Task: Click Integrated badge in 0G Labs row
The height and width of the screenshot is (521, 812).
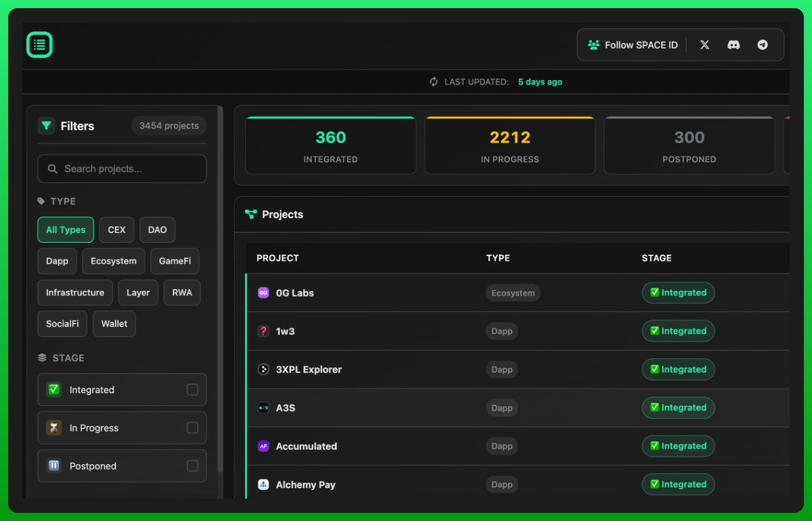Action: pos(678,293)
